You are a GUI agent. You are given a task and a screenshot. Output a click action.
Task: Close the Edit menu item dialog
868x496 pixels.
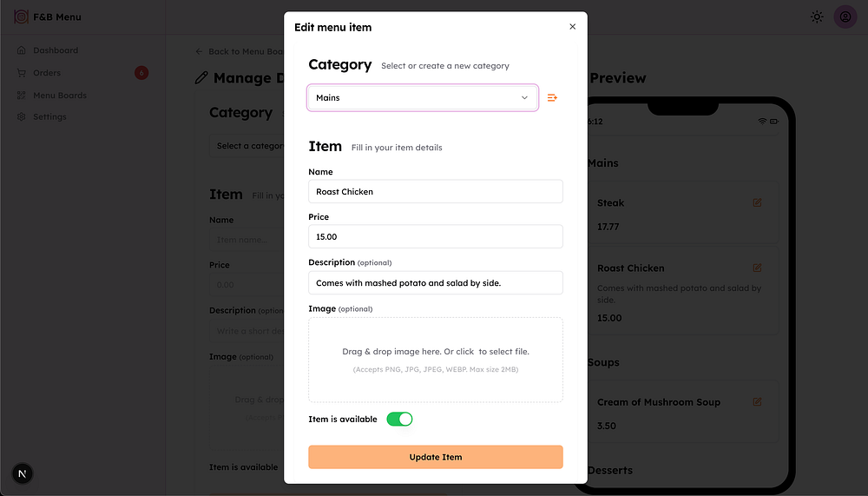pyautogui.click(x=572, y=27)
